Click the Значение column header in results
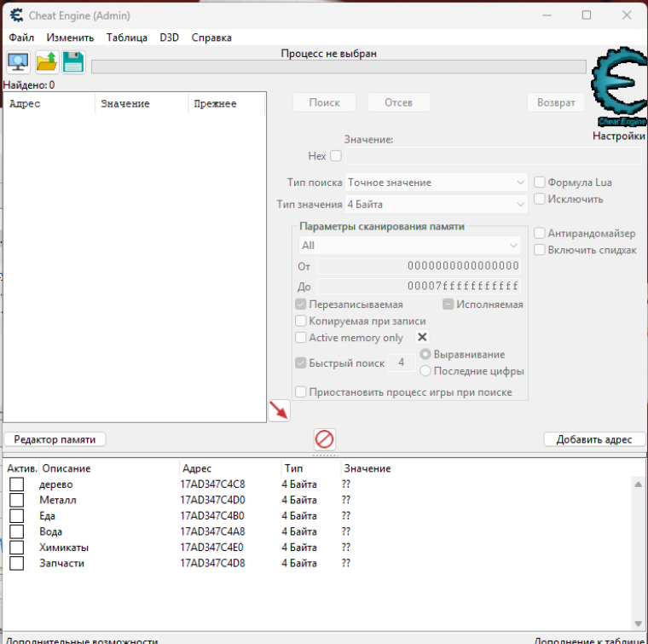 142,103
